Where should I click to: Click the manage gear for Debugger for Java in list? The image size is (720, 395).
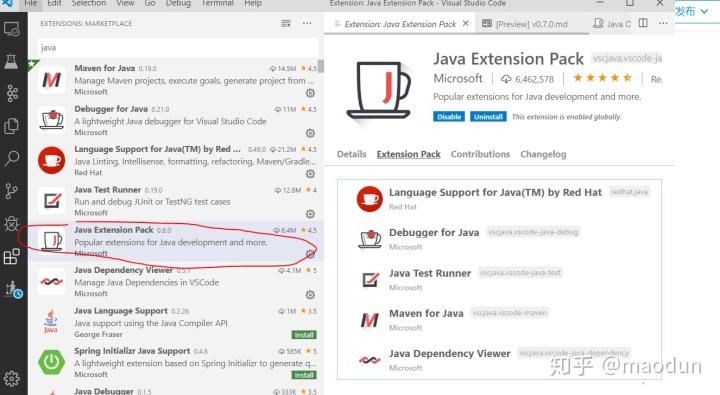(310, 133)
